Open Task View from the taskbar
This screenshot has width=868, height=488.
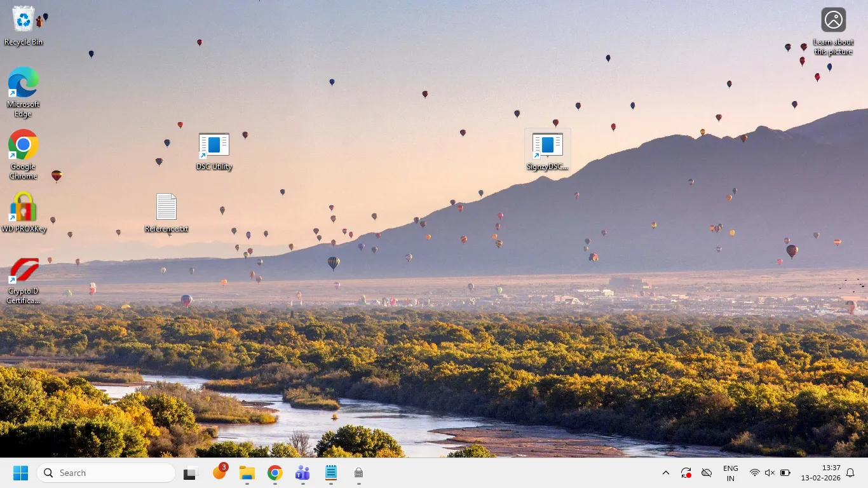(191, 473)
